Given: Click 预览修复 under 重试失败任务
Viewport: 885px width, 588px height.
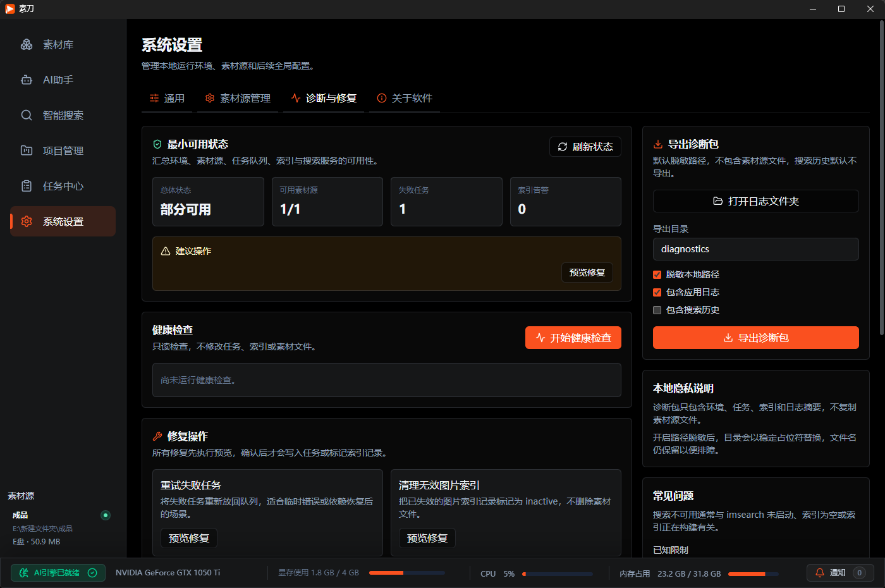Looking at the screenshot, I should click(x=189, y=538).
